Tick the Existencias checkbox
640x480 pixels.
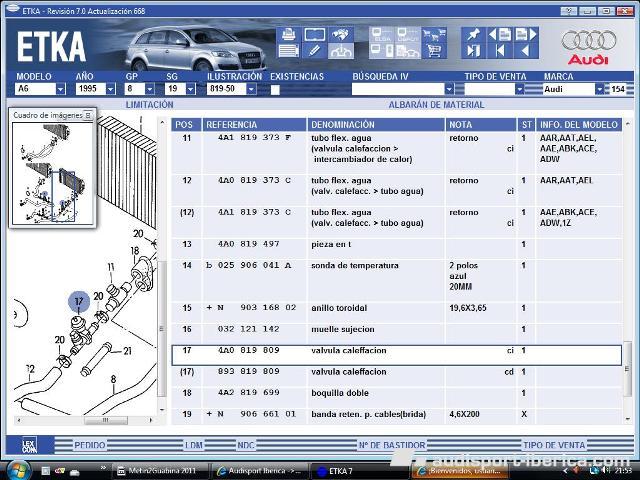point(276,90)
